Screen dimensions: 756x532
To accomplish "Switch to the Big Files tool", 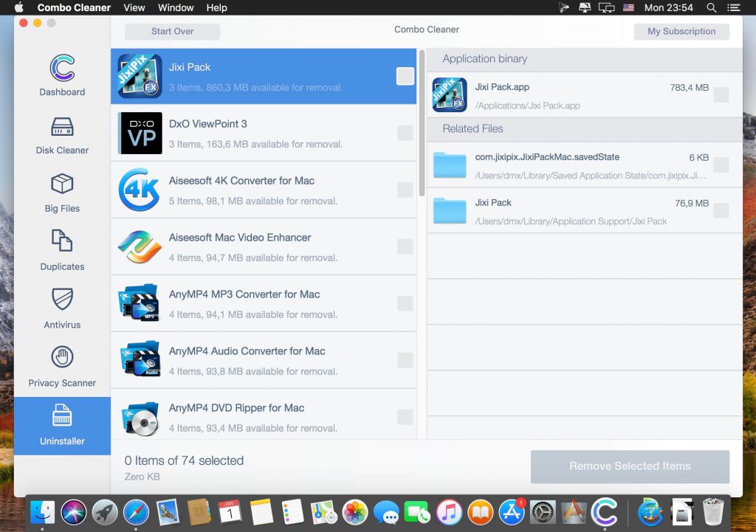I will 62,192.
